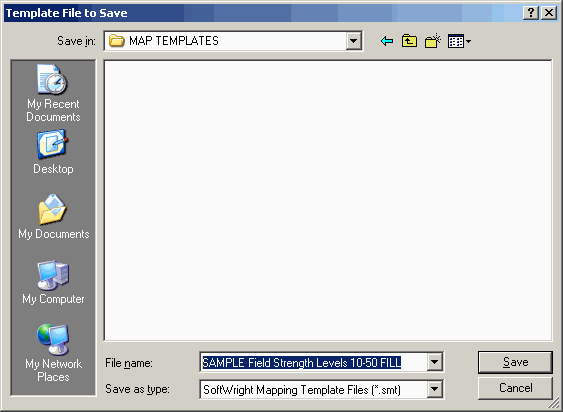Viewport: 563px width, 412px height.
Task: Jump to the Desktop location
Action: pos(53,152)
